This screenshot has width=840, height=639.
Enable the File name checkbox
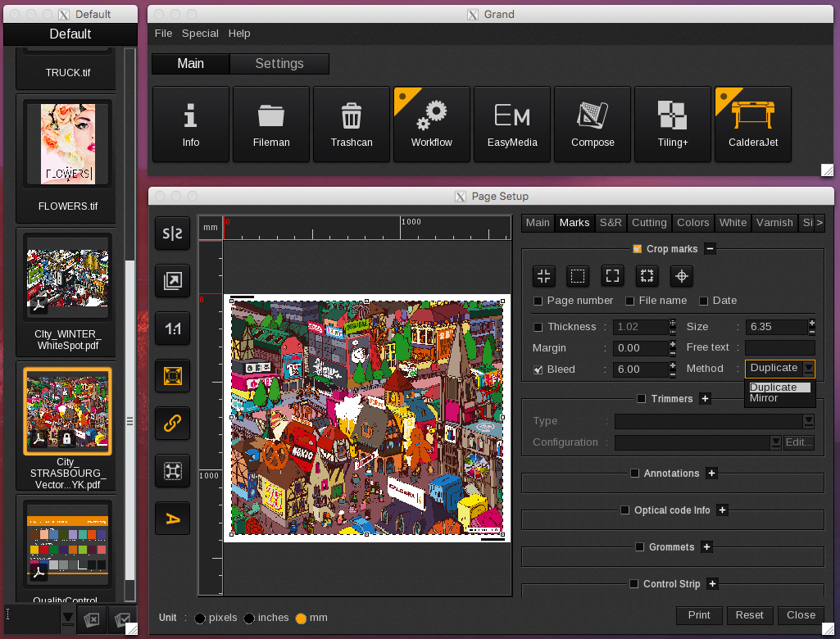(x=630, y=301)
